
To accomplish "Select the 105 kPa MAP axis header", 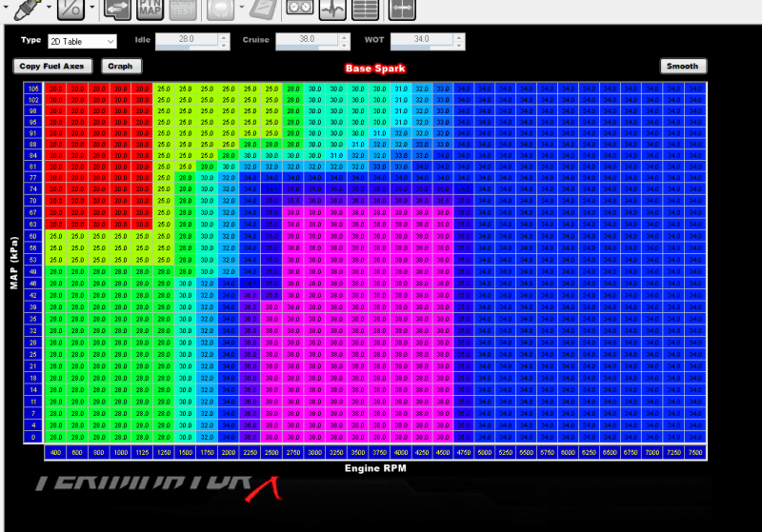I will (33, 88).
